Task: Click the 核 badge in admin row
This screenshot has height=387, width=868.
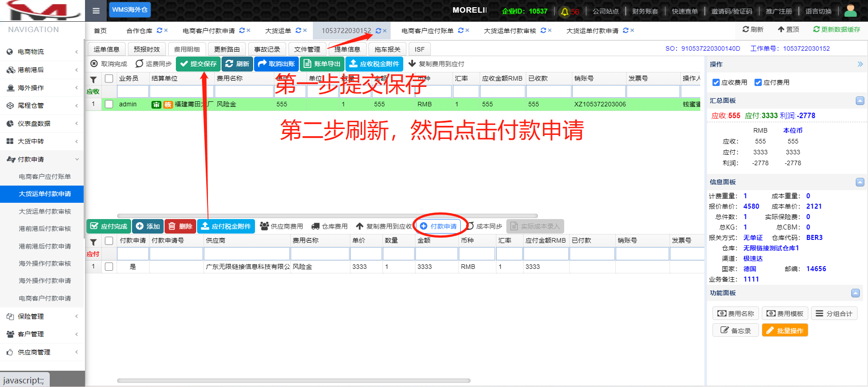Action: (168, 105)
